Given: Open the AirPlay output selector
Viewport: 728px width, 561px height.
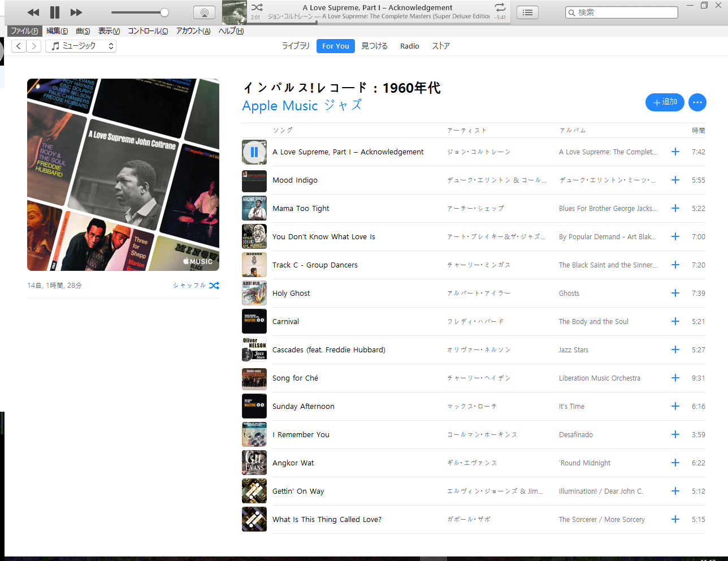Looking at the screenshot, I should coord(204,12).
